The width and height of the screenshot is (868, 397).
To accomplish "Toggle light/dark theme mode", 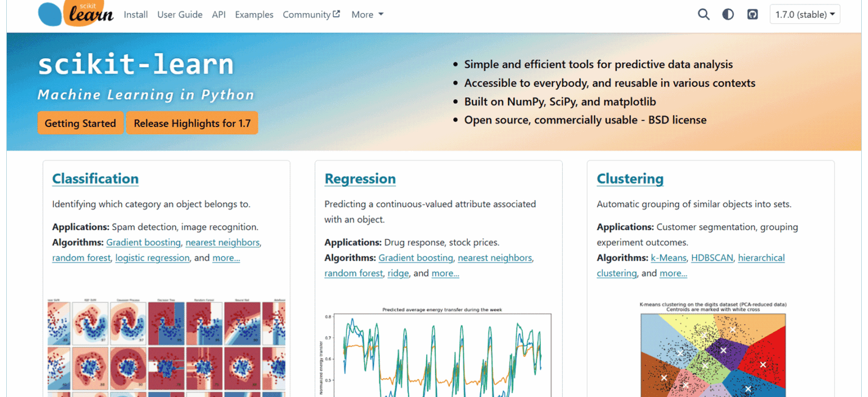I will point(728,15).
